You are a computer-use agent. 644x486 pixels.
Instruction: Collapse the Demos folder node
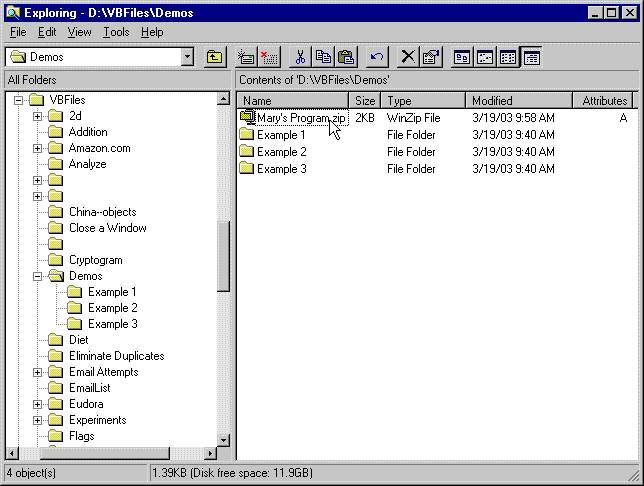pyautogui.click(x=37, y=276)
